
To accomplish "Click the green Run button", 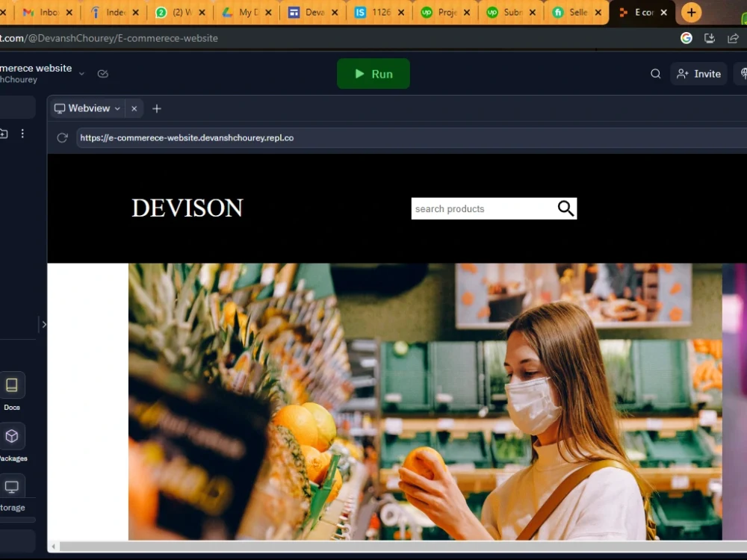I will pyautogui.click(x=373, y=74).
